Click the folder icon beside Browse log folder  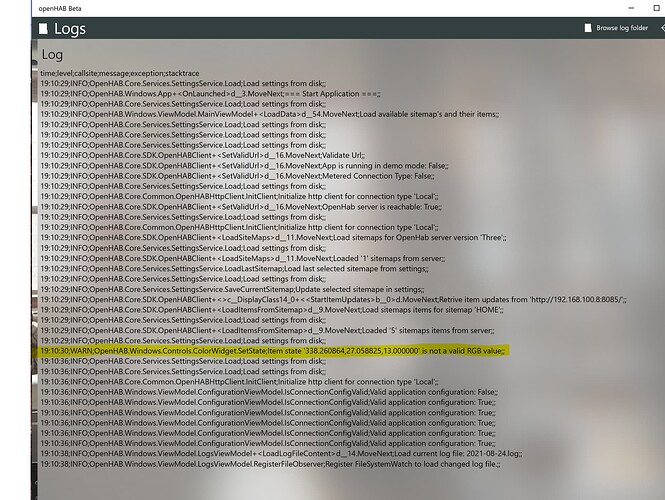pyautogui.click(x=588, y=28)
